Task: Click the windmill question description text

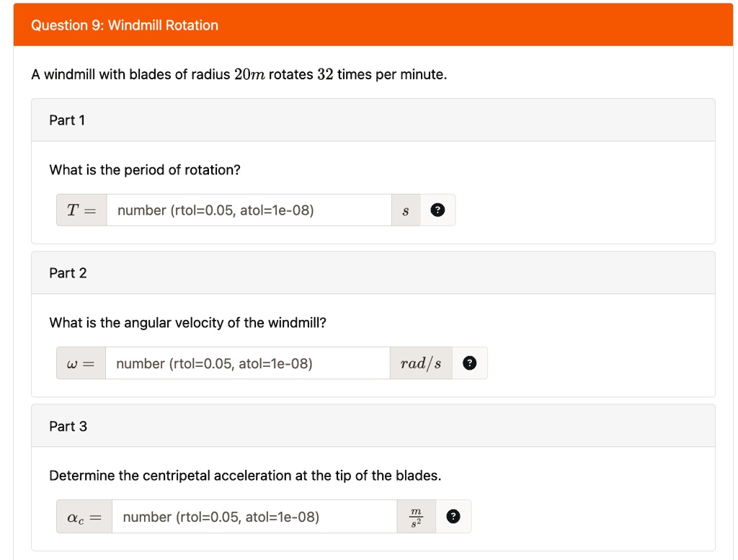Action: coord(238,74)
